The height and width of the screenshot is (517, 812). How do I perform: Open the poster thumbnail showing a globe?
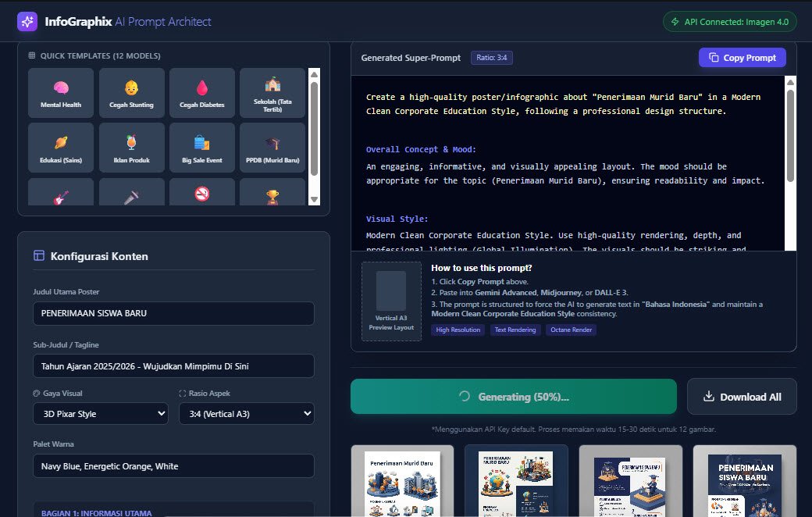coord(516,481)
